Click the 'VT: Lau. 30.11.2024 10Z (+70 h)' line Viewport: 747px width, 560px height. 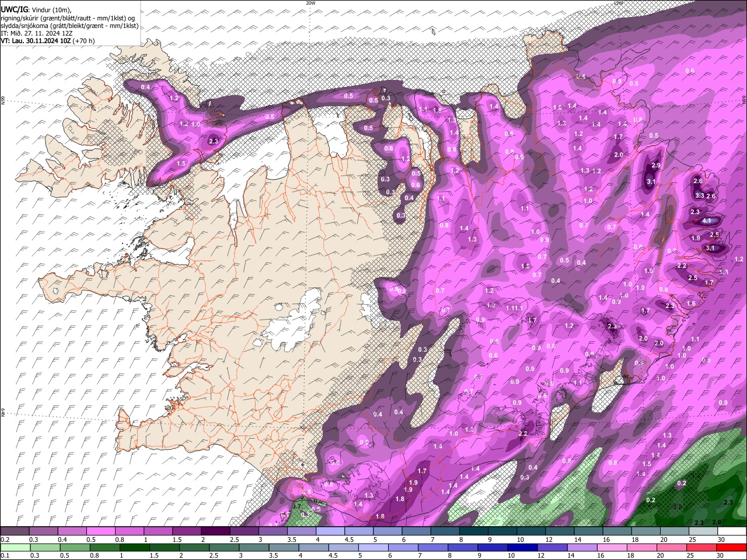48,41
